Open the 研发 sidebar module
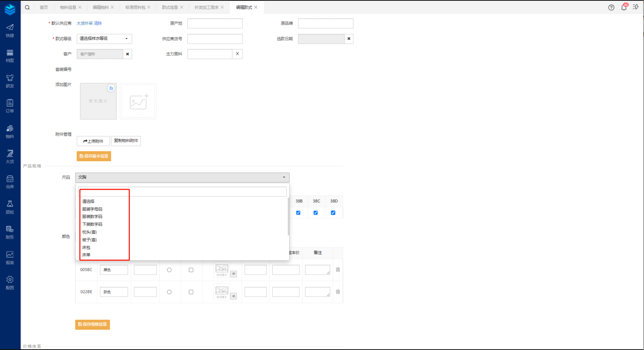 [10, 81]
